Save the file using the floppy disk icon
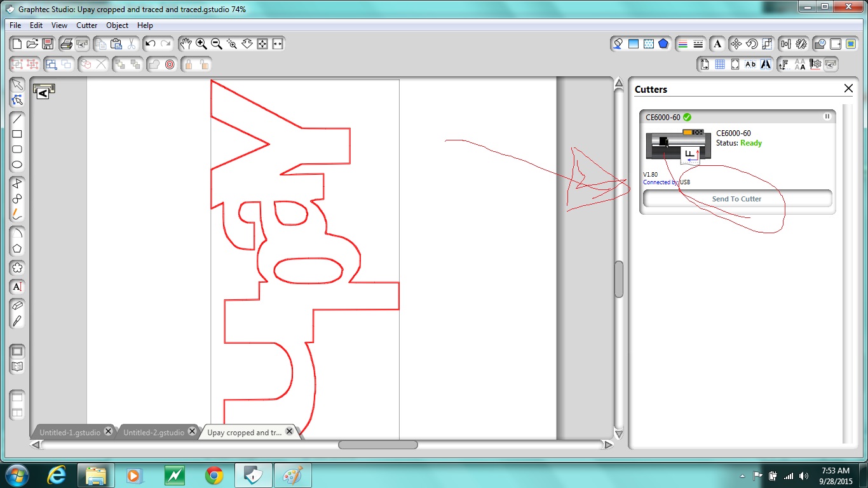This screenshot has height=488, width=868. [48, 44]
